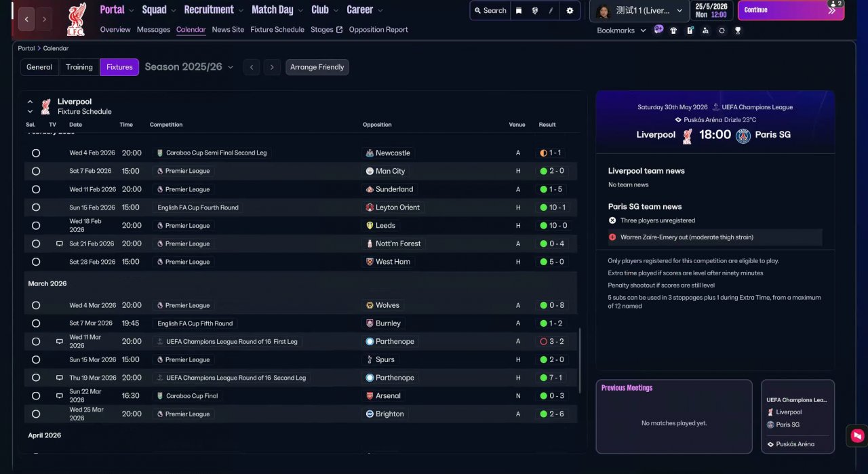The width and height of the screenshot is (868, 474).
Task: Click the red floating help icon at bottom right
Action: coord(857,435)
